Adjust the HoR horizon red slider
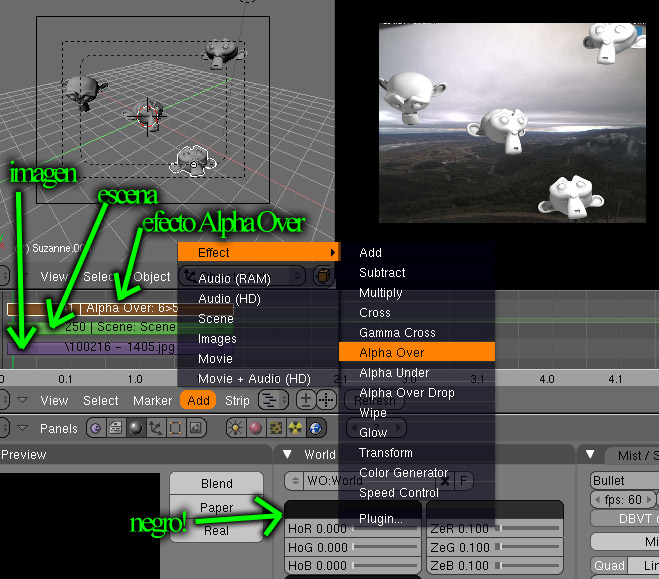 click(352, 528)
